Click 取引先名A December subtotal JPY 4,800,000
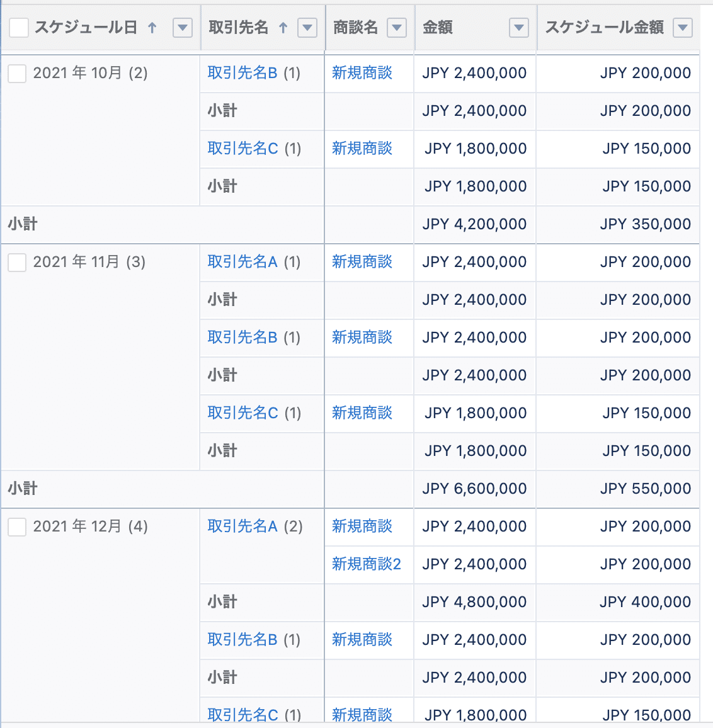 click(474, 602)
